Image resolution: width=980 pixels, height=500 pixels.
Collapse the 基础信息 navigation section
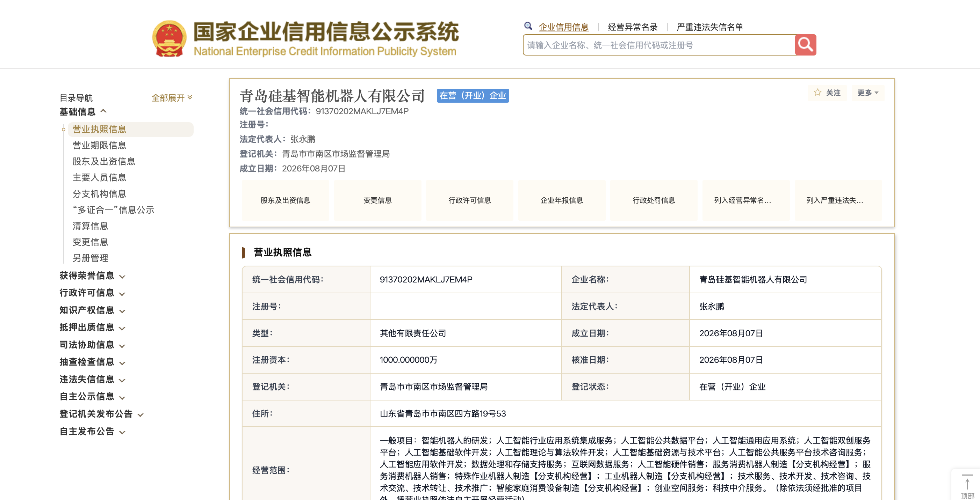82,112
